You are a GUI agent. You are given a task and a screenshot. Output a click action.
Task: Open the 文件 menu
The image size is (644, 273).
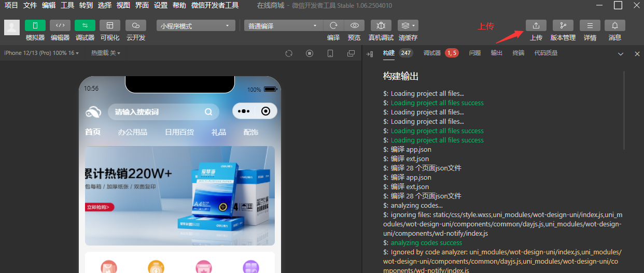(x=30, y=5)
